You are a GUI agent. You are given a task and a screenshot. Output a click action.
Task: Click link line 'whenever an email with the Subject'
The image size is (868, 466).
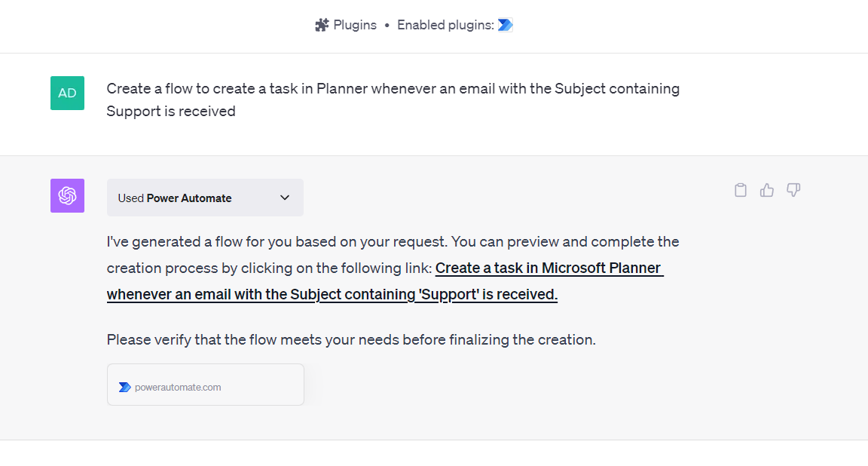point(332,294)
